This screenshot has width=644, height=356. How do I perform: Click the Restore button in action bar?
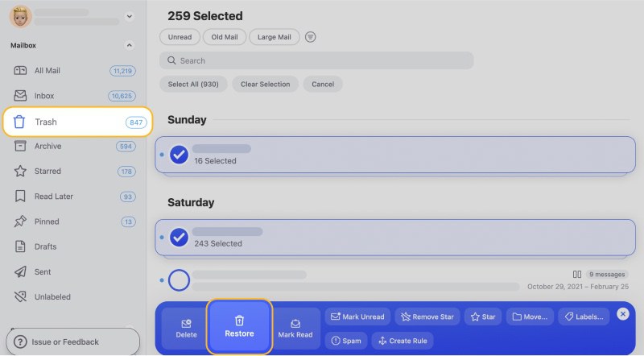coord(239,326)
